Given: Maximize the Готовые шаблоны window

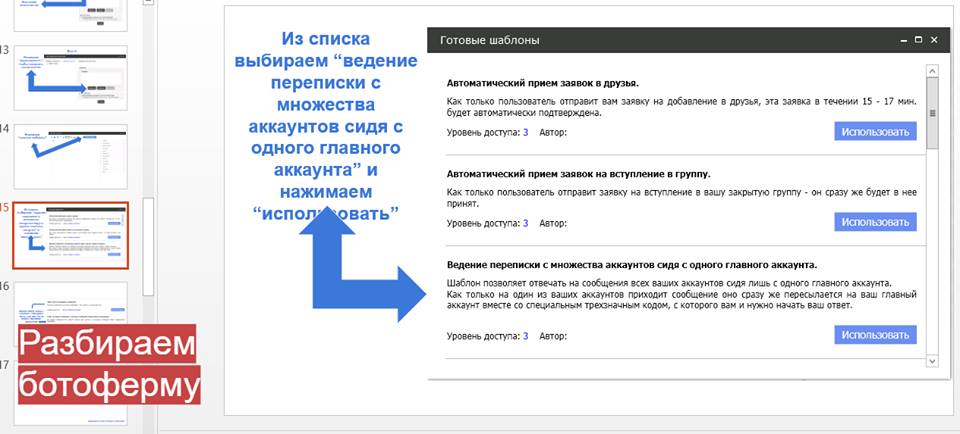Looking at the screenshot, I should pos(917,41).
